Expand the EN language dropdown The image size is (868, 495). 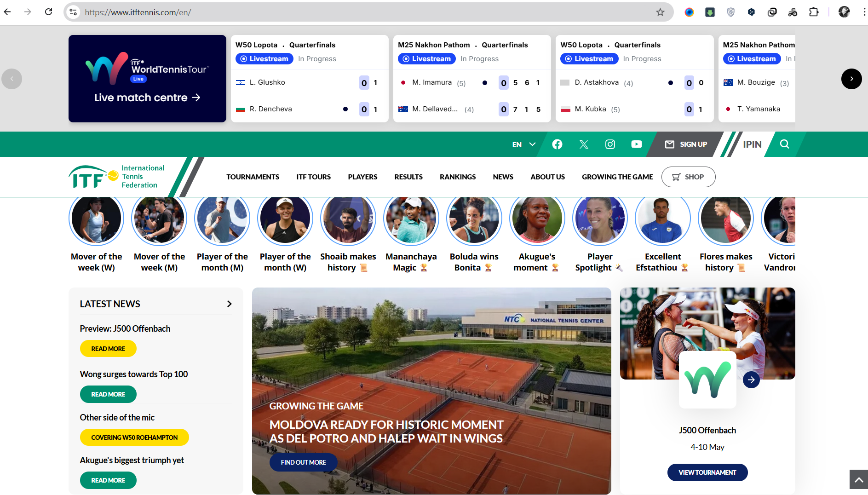(x=524, y=144)
